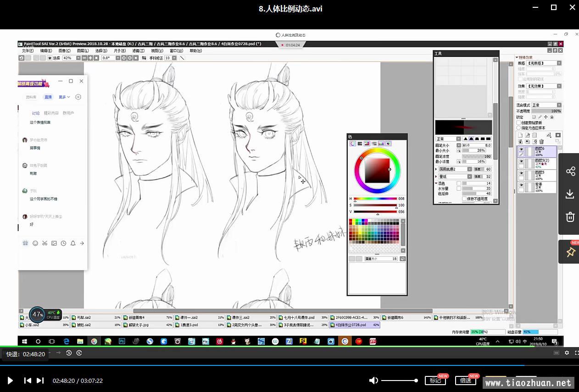Select the 图层5 layer thumbnail

coord(530,176)
